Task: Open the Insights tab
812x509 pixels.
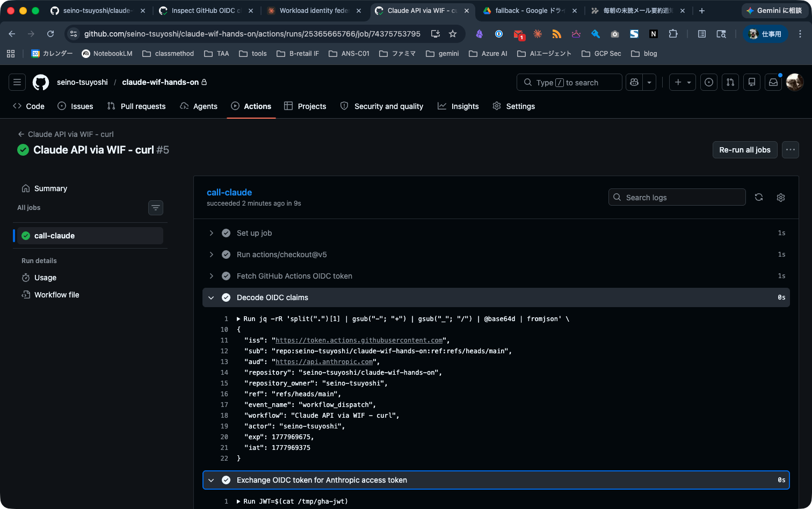Action: [x=458, y=106]
